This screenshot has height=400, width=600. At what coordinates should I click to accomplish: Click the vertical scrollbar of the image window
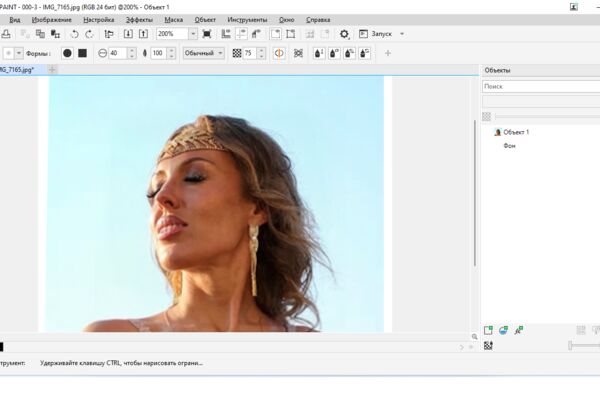475,193
